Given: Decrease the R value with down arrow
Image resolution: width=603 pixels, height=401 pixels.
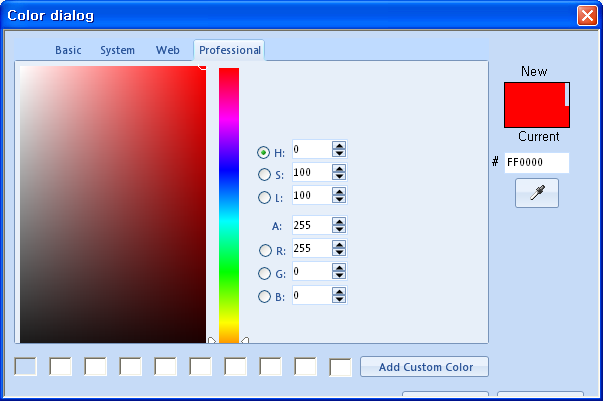Looking at the screenshot, I should point(339,252).
